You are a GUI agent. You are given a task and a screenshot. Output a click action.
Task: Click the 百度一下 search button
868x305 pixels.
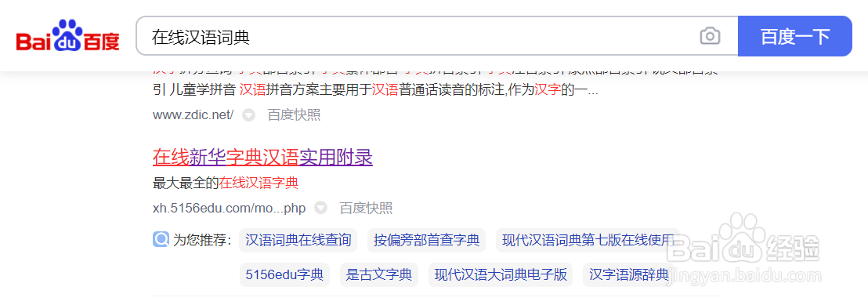795,36
